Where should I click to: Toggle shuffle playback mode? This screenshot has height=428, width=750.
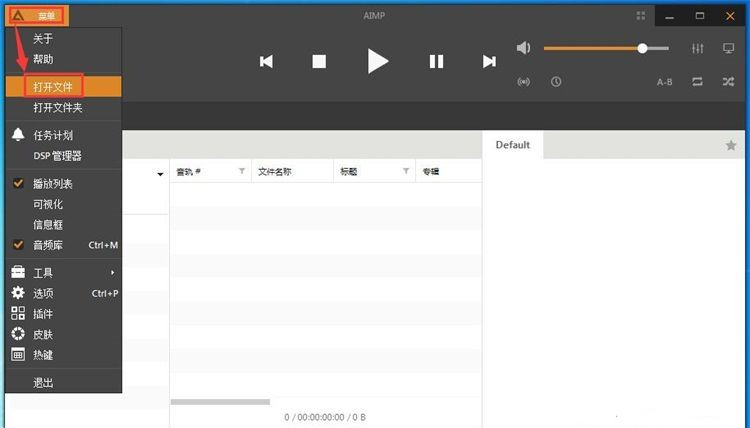[728, 82]
